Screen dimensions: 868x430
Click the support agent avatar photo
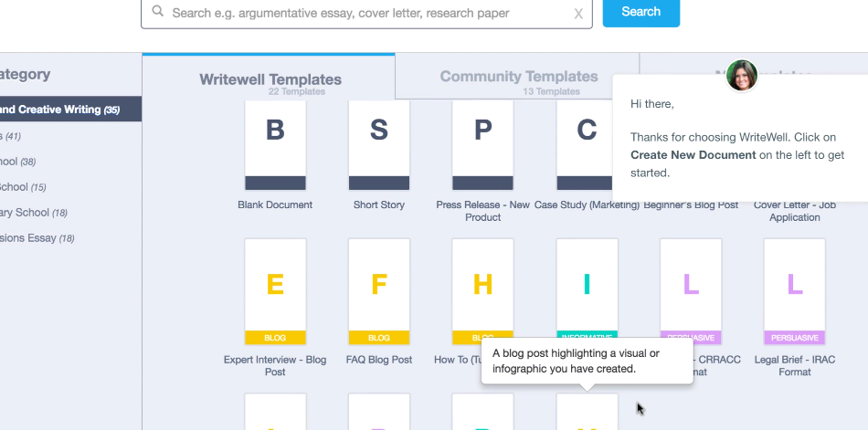coord(742,75)
